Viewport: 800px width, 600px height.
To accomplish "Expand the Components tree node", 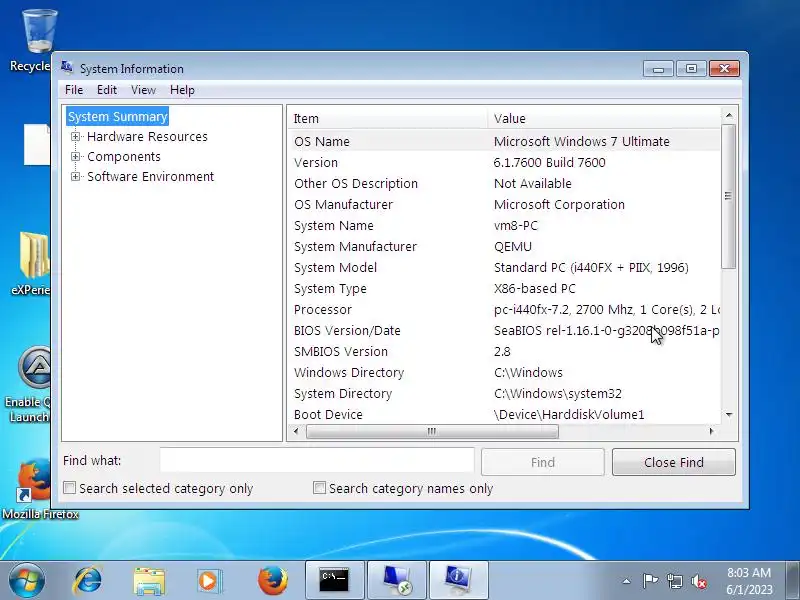I will click(x=76, y=156).
